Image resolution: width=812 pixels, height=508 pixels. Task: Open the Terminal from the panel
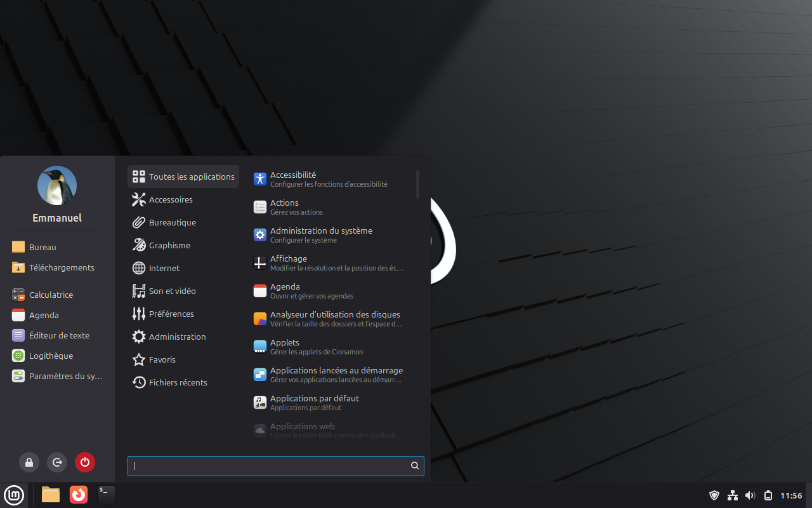107,494
